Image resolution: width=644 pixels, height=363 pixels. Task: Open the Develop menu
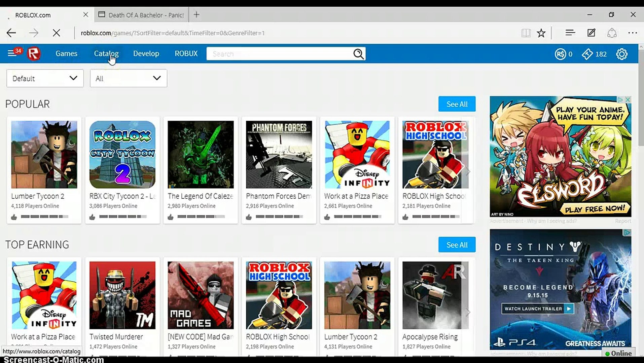[146, 53]
